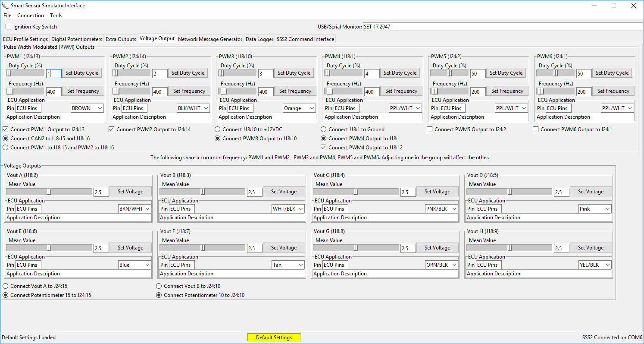Open the Vout H YEL/BLK dropdown
The width and height of the screenshot is (644, 344).
point(595,265)
